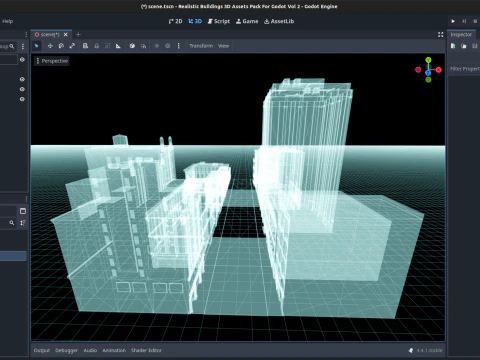Image resolution: width=480 pixels, height=360 pixels.
Task: Click the blue Z axis gizmo handle
Action: coord(428,72)
